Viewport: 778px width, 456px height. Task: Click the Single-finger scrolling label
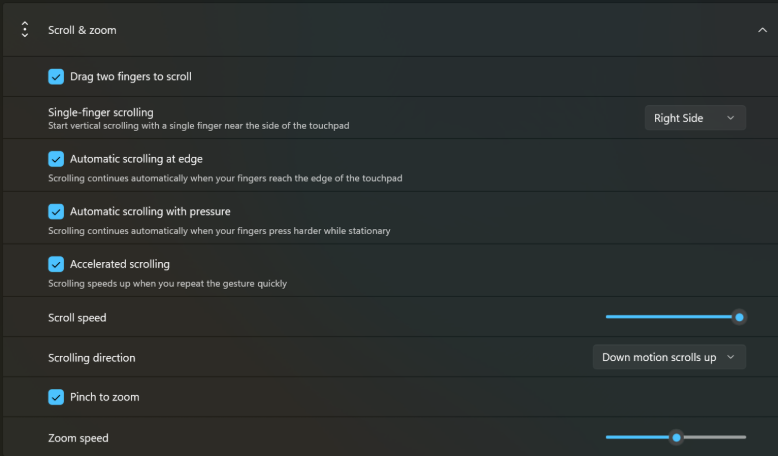[x=101, y=113]
